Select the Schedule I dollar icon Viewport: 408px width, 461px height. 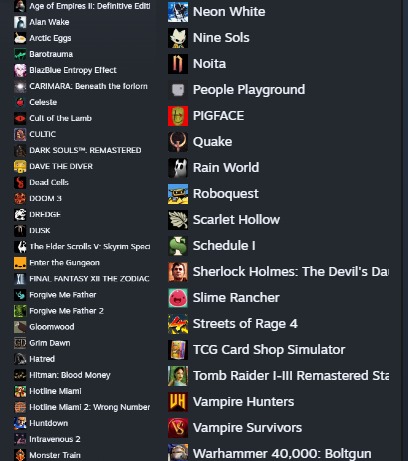[x=178, y=246]
